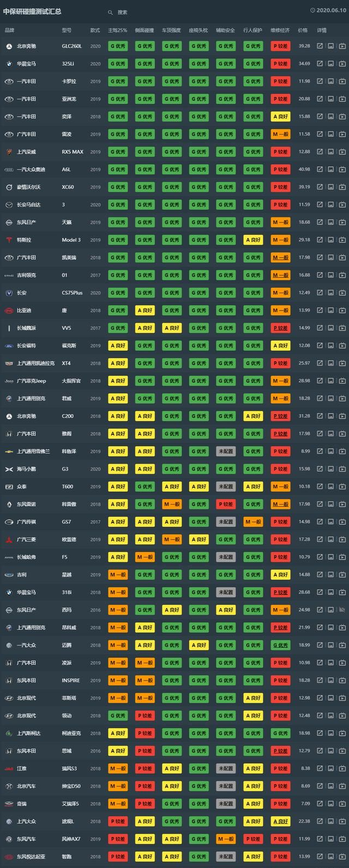Play video icon for XT4 row
The width and height of the screenshot is (349, 868).
[x=342, y=363]
